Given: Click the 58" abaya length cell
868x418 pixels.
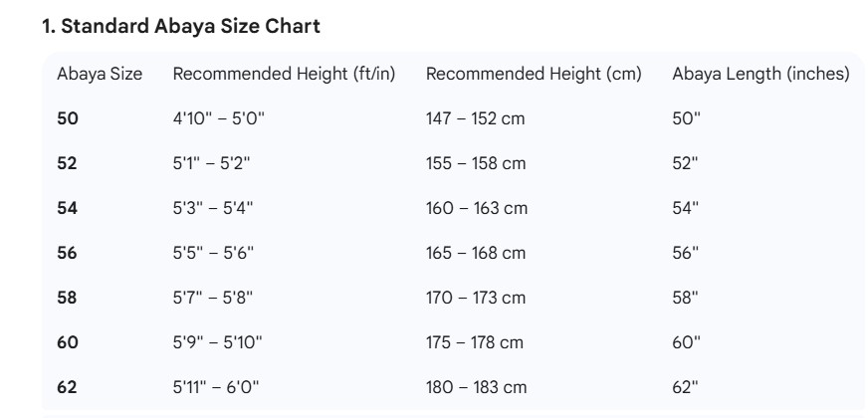Looking at the screenshot, I should point(687,299).
